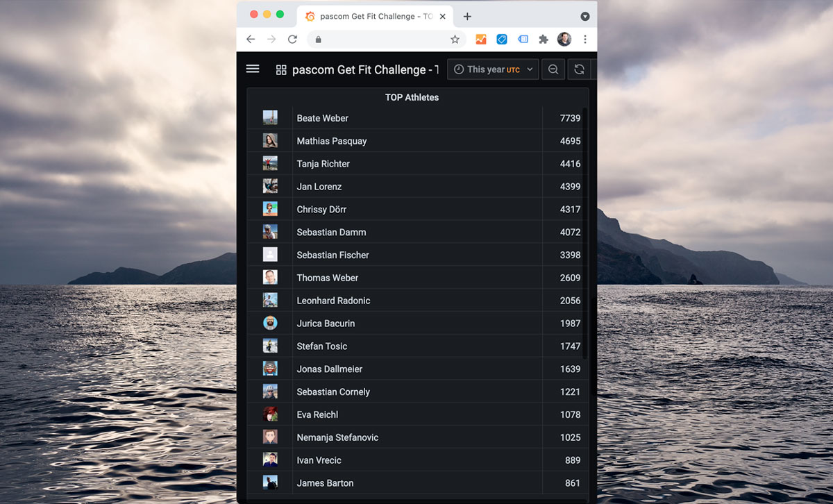The height and width of the screenshot is (504, 833).
Task: Select the name 'Sebastian Fischer'
Action: pyautogui.click(x=333, y=255)
